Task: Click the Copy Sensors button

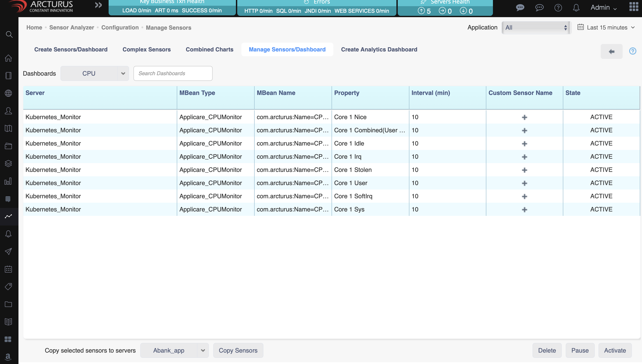Action: click(238, 350)
